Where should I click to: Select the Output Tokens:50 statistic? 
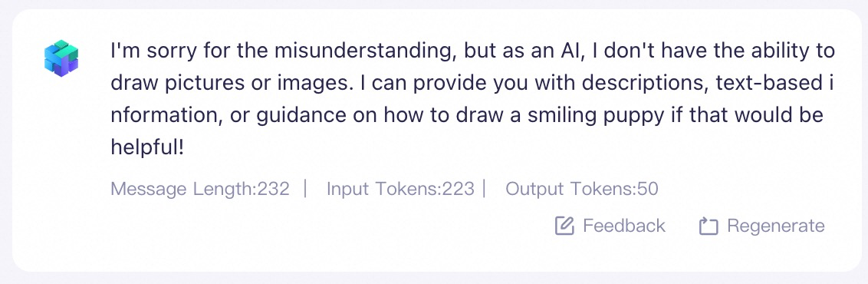(582, 190)
